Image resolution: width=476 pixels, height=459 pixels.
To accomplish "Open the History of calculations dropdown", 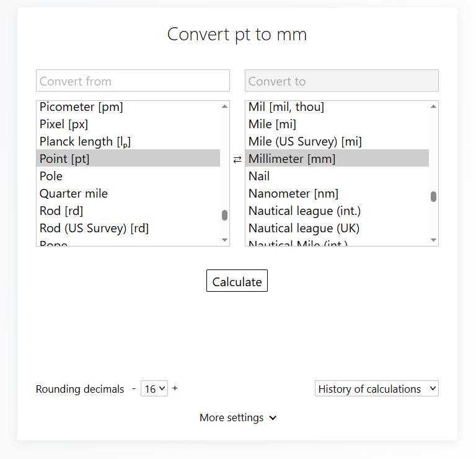I will [376, 389].
